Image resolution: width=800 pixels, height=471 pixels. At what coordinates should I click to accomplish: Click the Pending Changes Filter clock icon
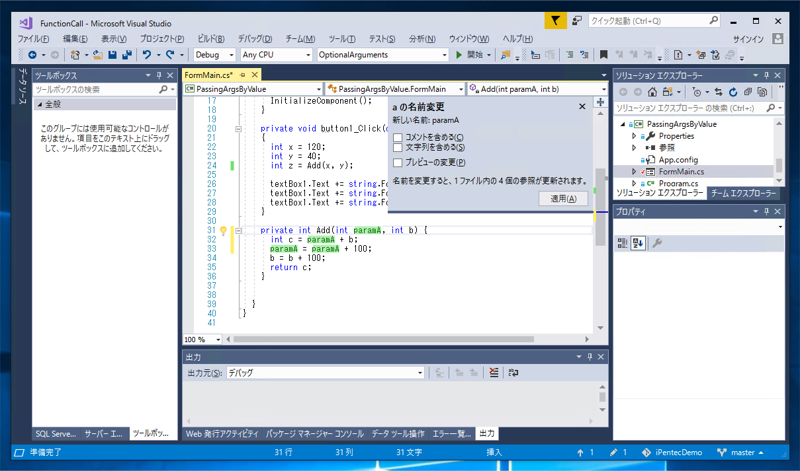(697, 92)
